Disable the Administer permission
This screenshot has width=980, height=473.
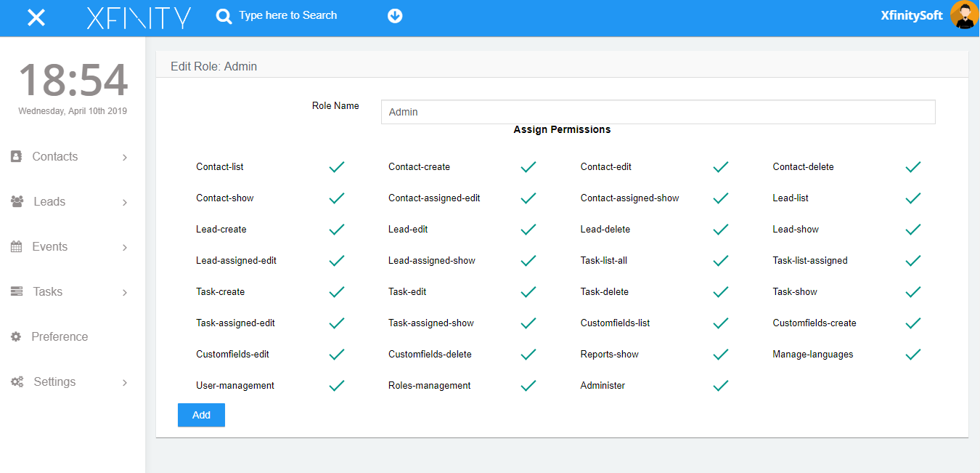point(720,385)
